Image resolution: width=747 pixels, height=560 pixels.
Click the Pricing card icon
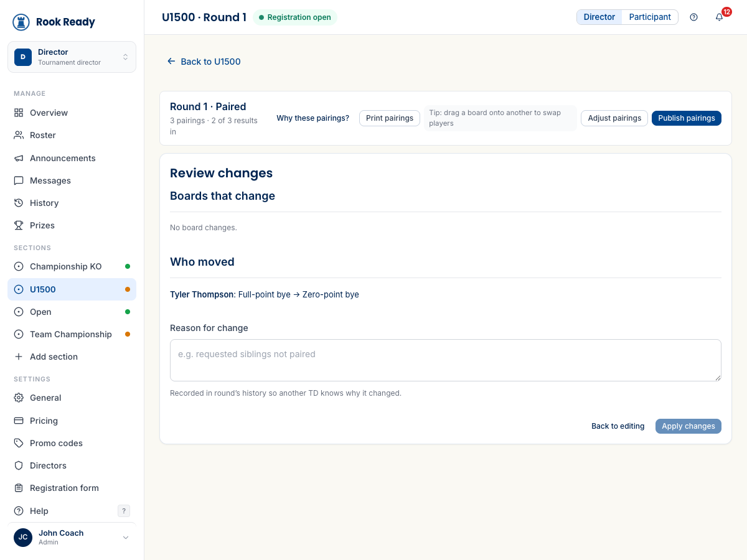point(19,421)
